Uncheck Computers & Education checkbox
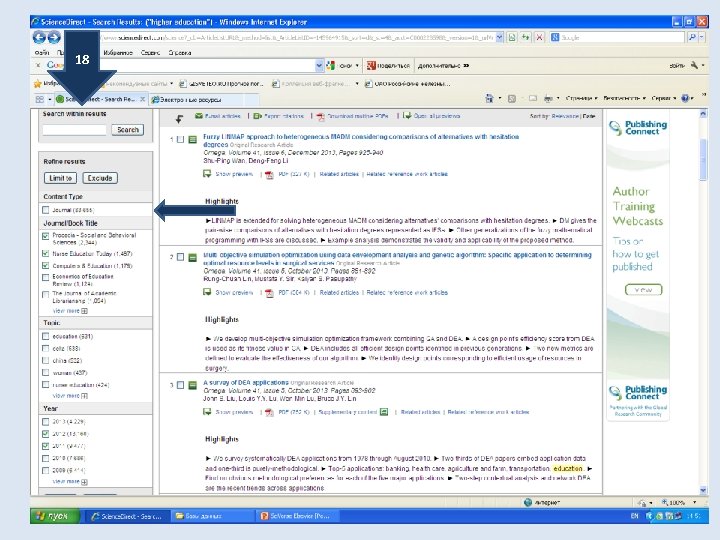 pos(45,265)
